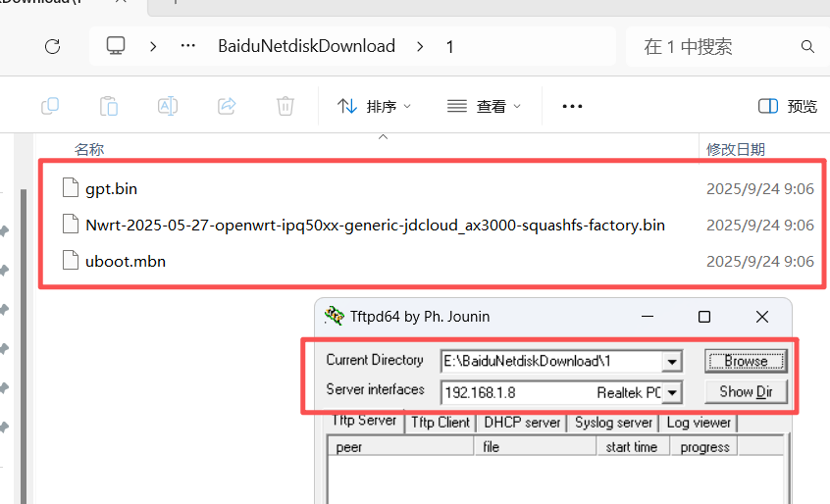The width and height of the screenshot is (830, 504).
Task: Click the Rename icon in toolbar
Action: click(x=168, y=106)
